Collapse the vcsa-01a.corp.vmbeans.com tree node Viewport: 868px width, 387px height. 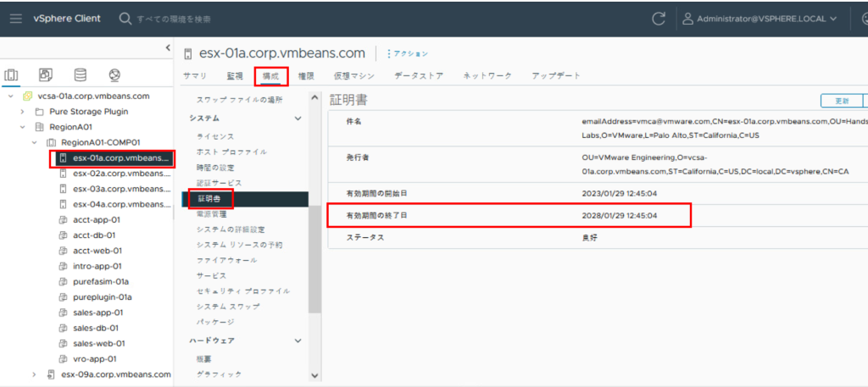pyautogui.click(x=10, y=97)
